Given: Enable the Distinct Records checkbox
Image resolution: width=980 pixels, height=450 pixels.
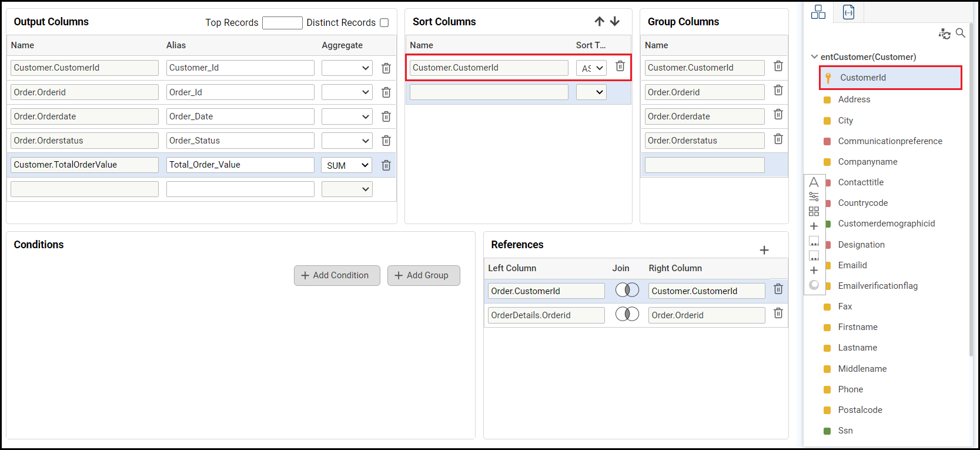Looking at the screenshot, I should click(x=384, y=23).
